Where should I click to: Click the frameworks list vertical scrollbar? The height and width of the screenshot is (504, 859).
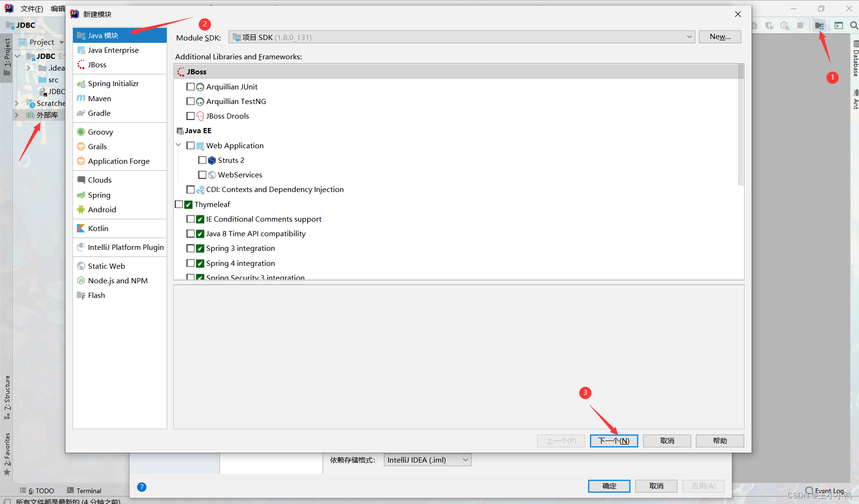coord(741,125)
